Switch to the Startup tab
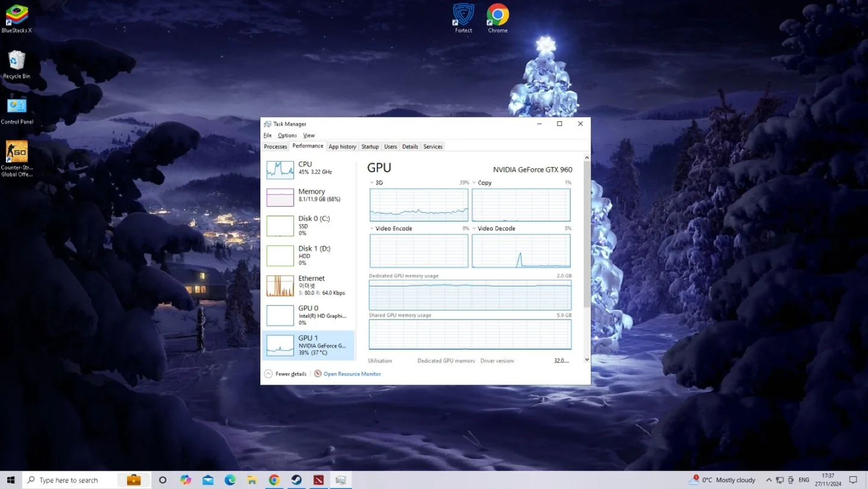This screenshot has width=868, height=489. [x=370, y=147]
